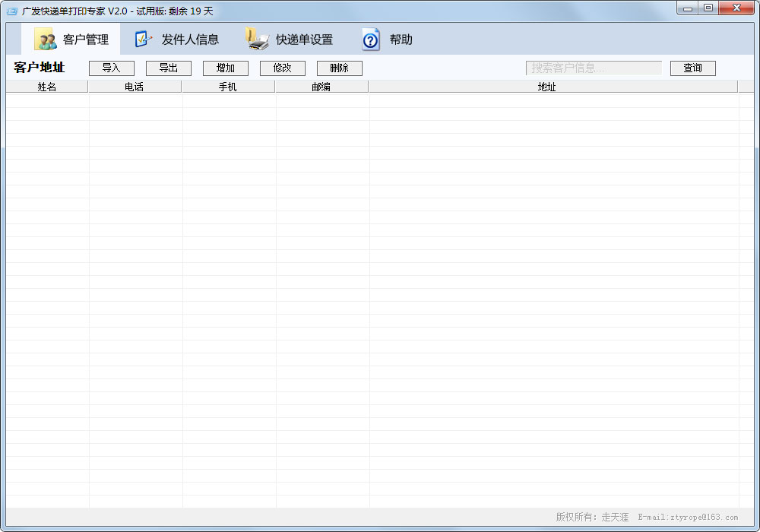Click the 删除 button

coord(339,68)
